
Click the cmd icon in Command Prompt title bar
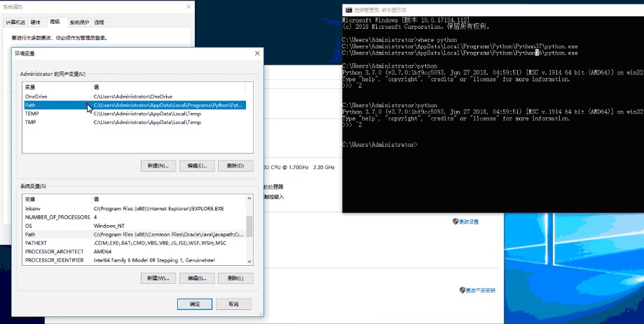click(x=348, y=10)
